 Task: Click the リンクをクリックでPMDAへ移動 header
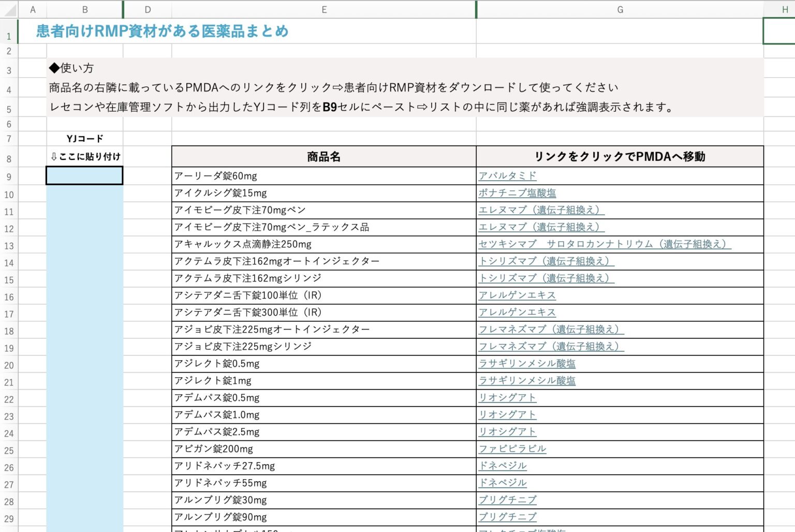tap(620, 156)
